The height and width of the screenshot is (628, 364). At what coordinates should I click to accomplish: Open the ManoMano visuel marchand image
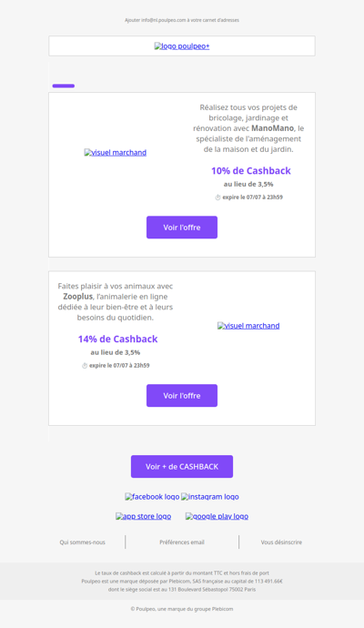pyautogui.click(x=116, y=153)
